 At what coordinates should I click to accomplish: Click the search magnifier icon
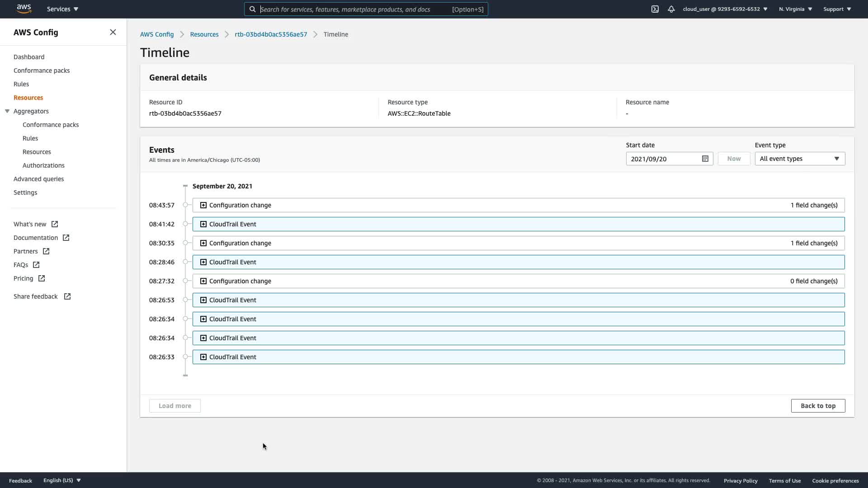click(253, 9)
